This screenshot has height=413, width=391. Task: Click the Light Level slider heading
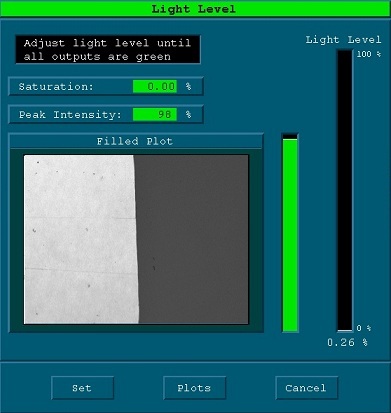click(343, 40)
